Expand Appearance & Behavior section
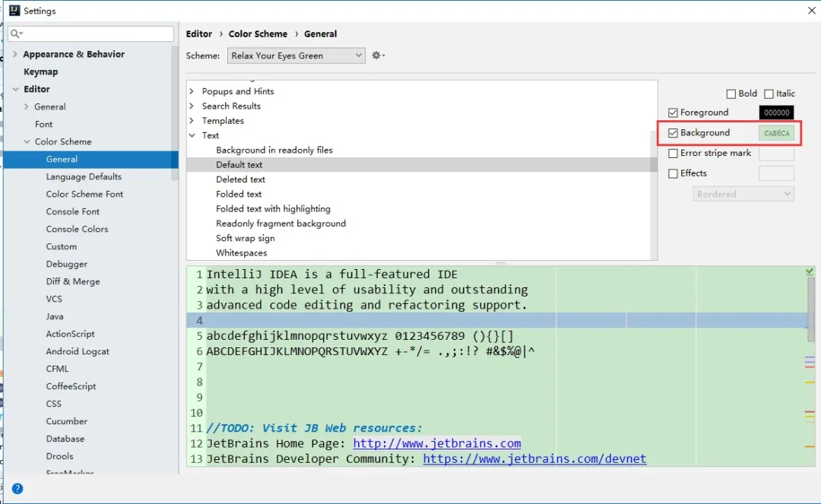 [x=15, y=54]
